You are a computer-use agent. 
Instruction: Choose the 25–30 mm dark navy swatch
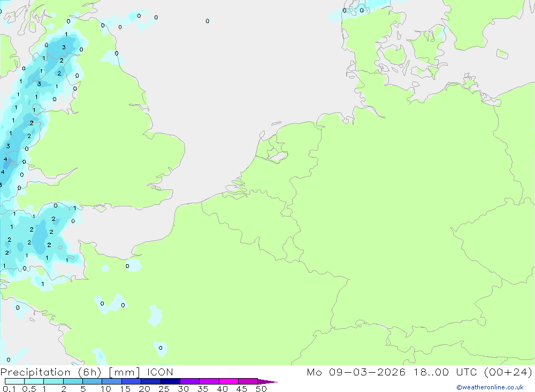click(170, 381)
